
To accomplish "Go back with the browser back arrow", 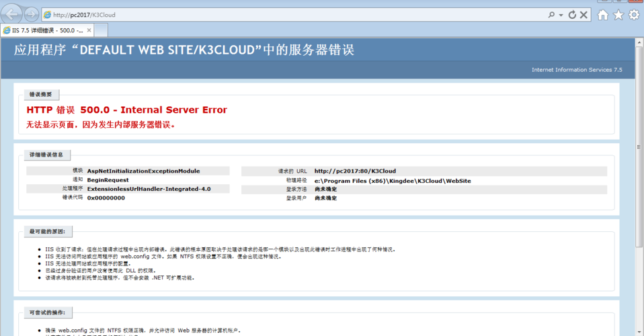I will tap(11, 15).
